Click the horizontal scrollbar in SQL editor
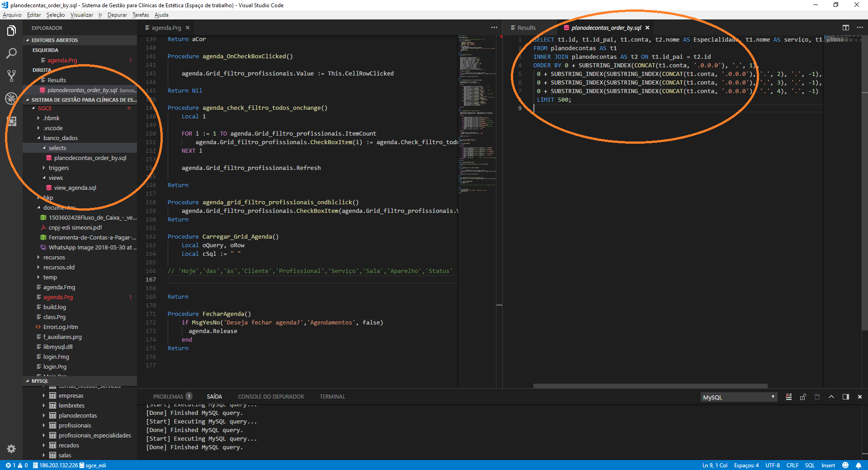The height and width of the screenshot is (470, 868). tap(650, 386)
